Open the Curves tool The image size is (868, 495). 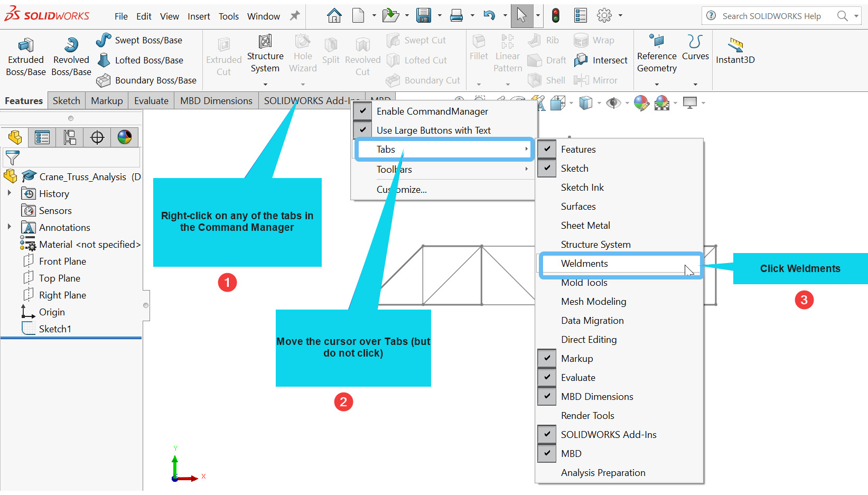[x=695, y=49]
